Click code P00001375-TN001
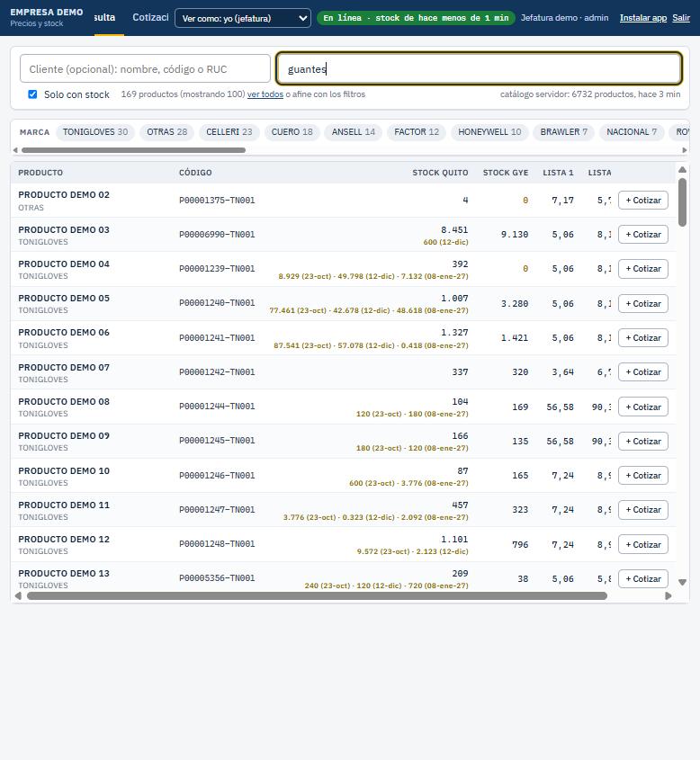Screen dimensions: 700x760 click(x=217, y=201)
